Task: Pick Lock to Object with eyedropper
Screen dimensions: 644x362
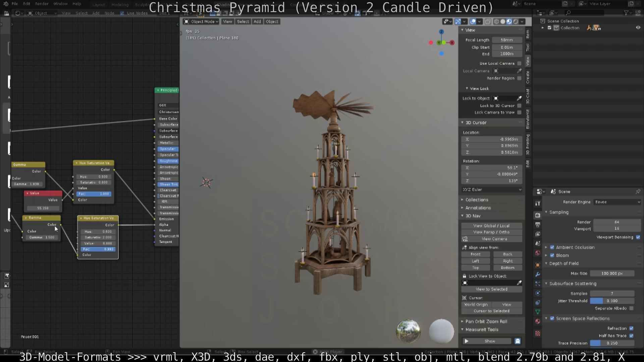Action: pos(519,98)
